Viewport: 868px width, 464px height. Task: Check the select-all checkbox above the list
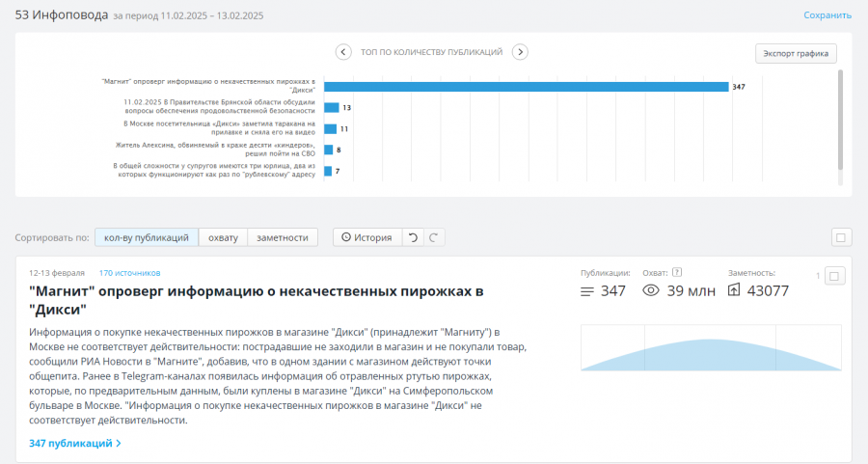click(841, 237)
